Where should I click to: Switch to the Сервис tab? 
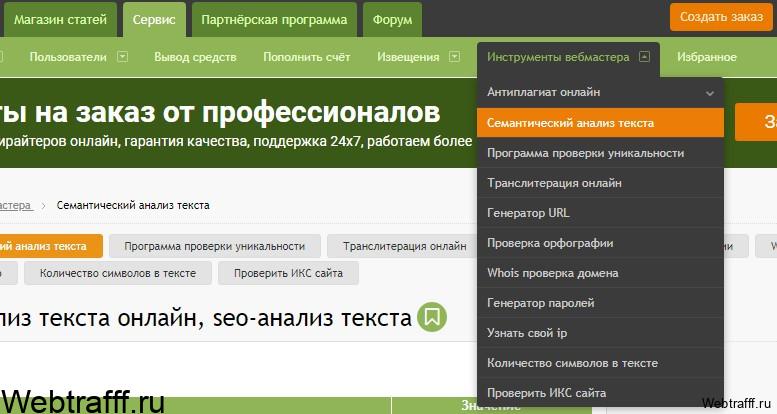click(154, 20)
